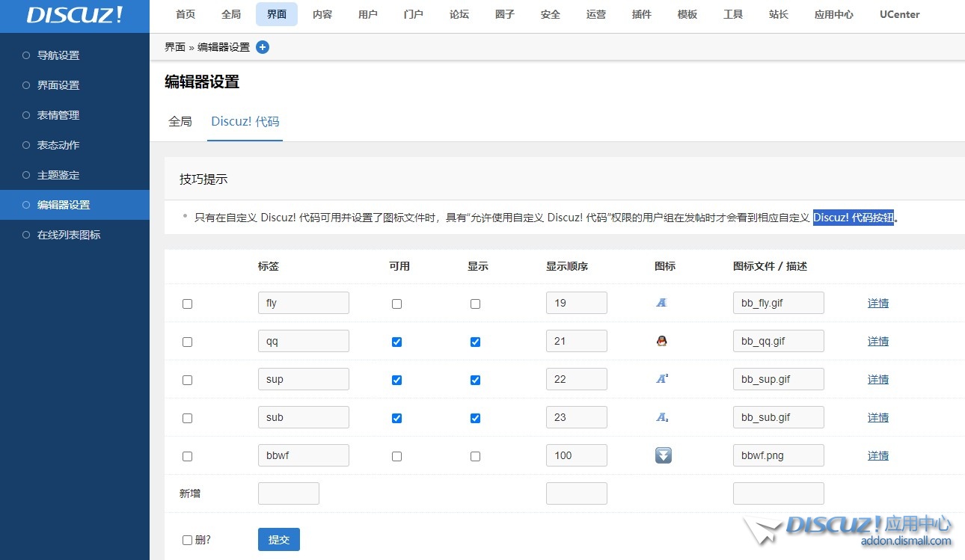Select the row checkbox for sup
Image resolution: width=965 pixels, height=560 pixels.
[x=187, y=381]
